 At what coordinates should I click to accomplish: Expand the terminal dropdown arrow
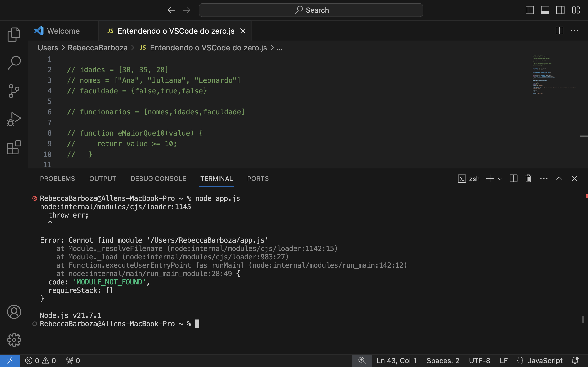500,178
